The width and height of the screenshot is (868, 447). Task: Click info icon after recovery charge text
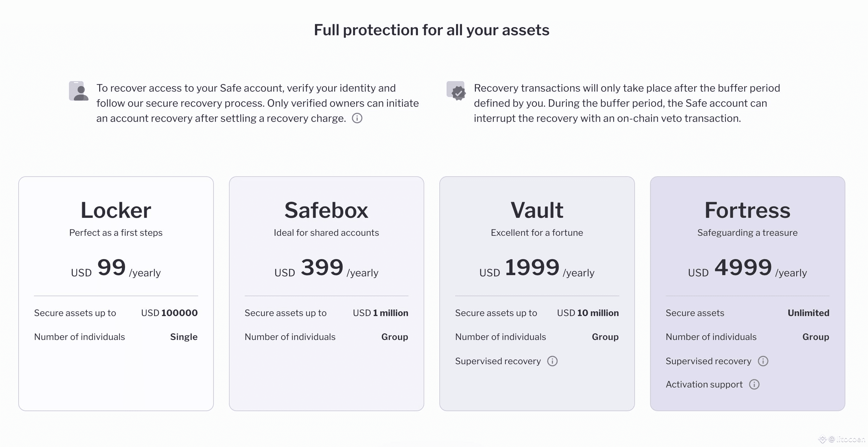click(x=357, y=118)
